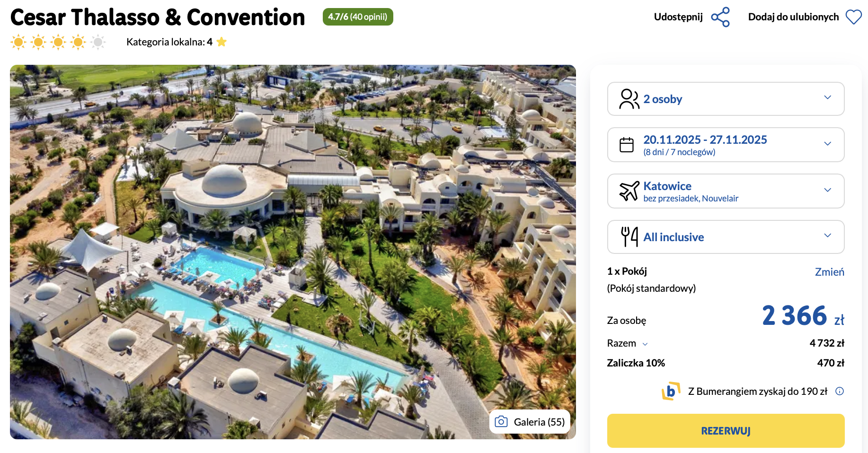This screenshot has width=868, height=453.
Task: Click the share network icon
Action: click(x=720, y=17)
